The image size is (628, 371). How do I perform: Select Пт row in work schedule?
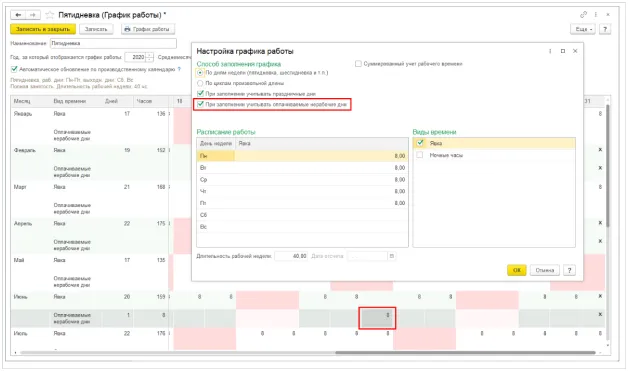tap(302, 203)
